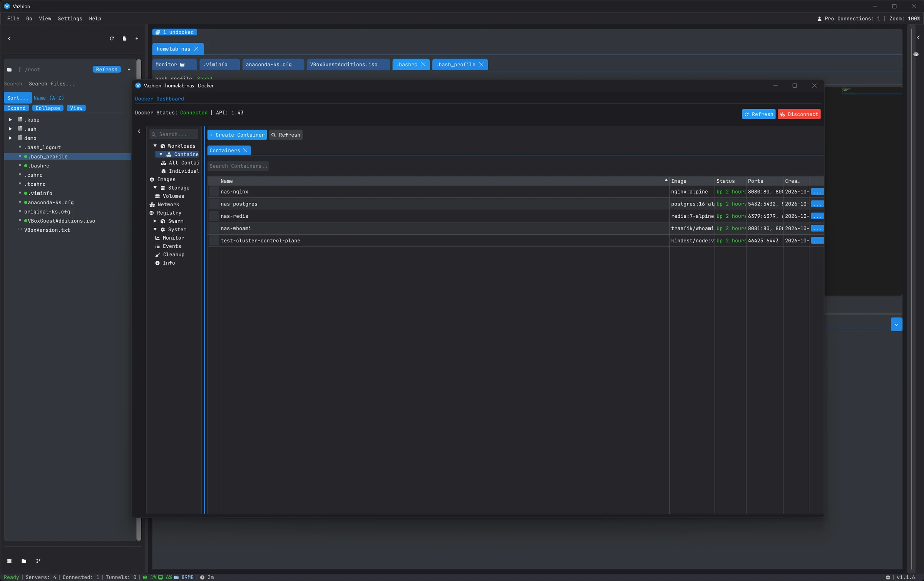Click the git branch icon at bottom left
The height and width of the screenshot is (581, 924).
(x=38, y=561)
